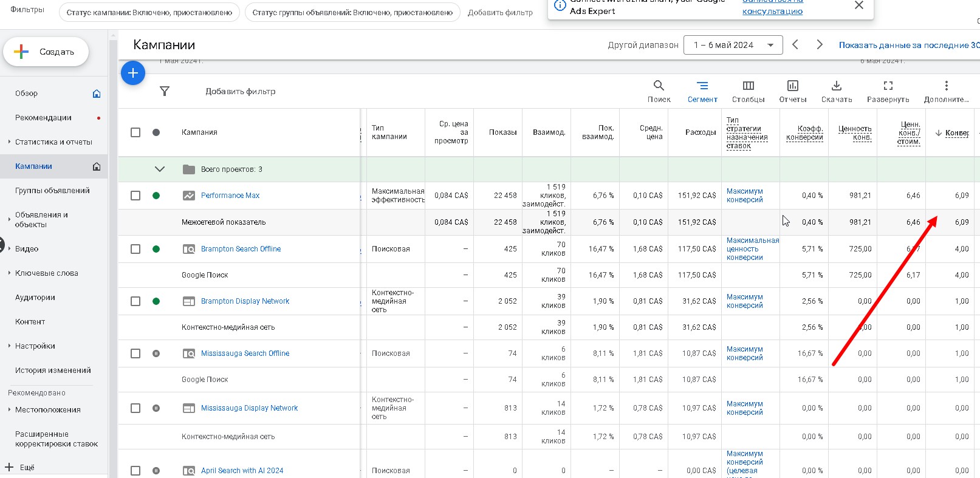Click the Развернуть expand table icon

pos(888,86)
